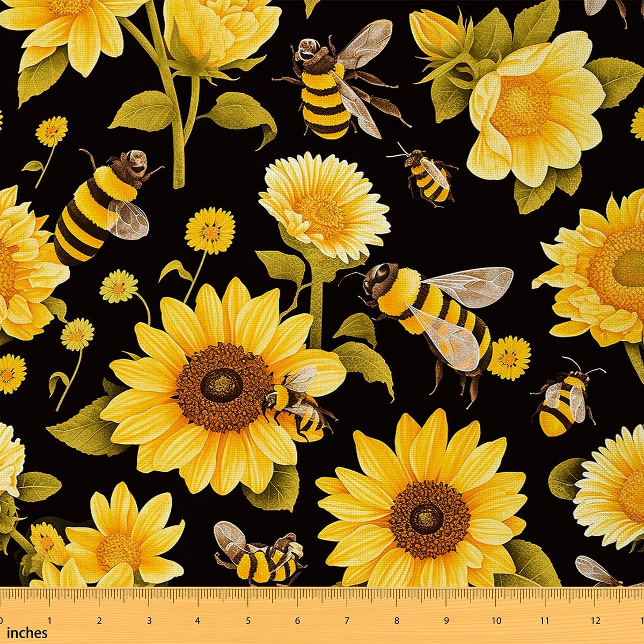This screenshot has height=644, width=644.
Task: Click the number 6 on the ruler
Action: pos(297,621)
